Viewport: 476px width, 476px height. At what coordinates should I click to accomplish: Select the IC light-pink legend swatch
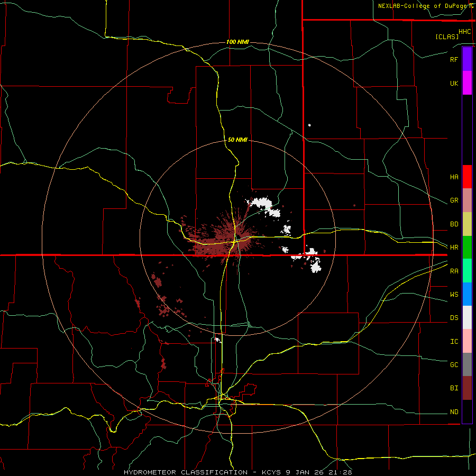467,341
